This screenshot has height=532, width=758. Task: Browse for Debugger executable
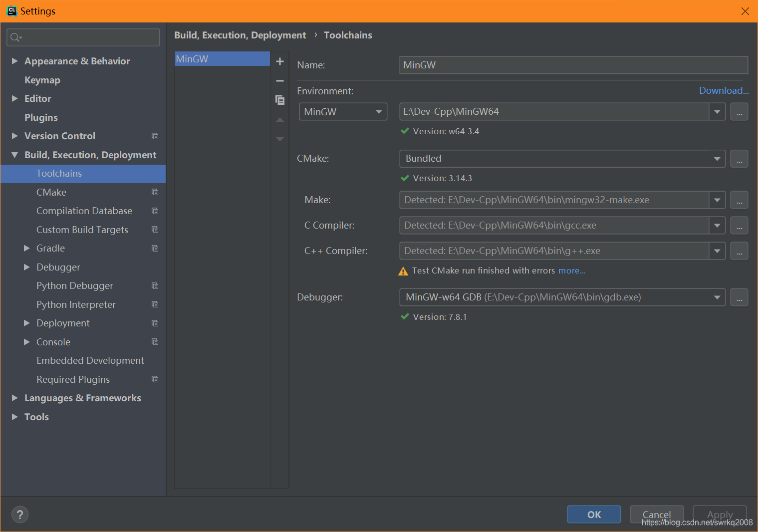739,297
